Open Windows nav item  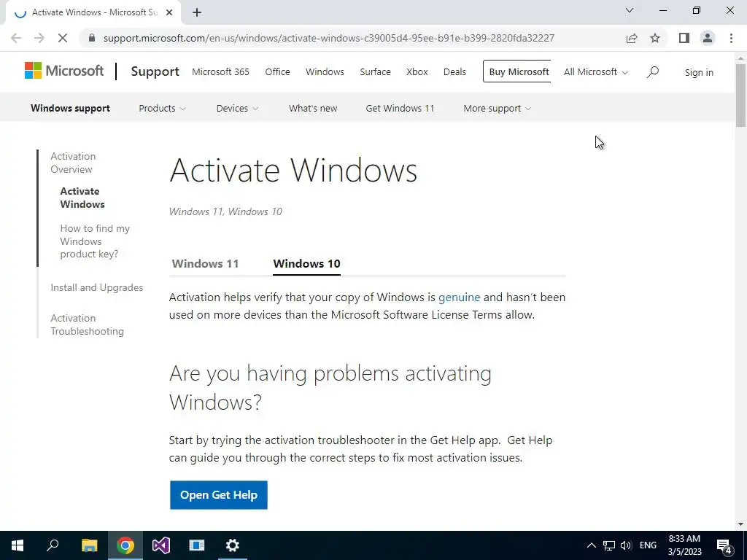tap(325, 72)
